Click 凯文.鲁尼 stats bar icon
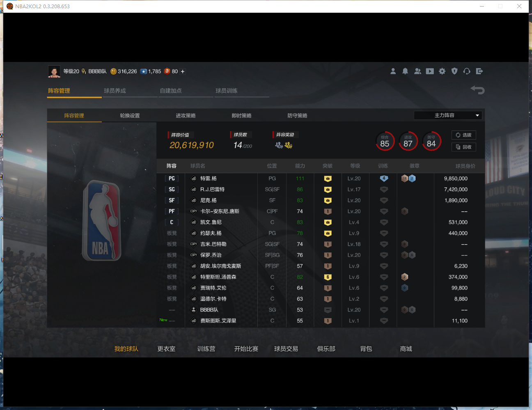The width and height of the screenshot is (532, 410). (194, 222)
